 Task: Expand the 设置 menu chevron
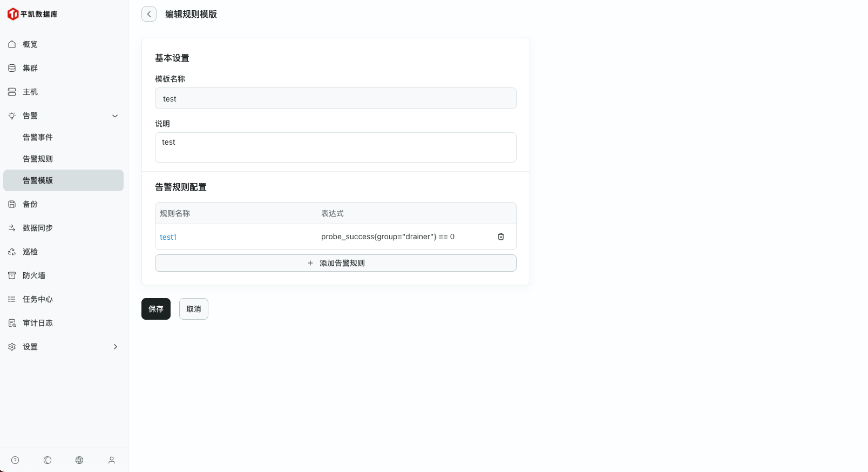pos(115,347)
